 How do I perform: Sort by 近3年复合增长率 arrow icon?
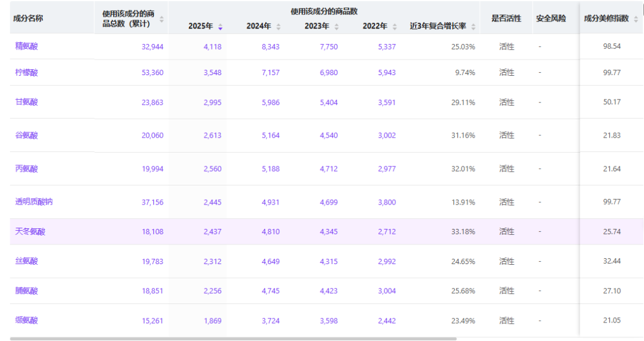point(473,27)
